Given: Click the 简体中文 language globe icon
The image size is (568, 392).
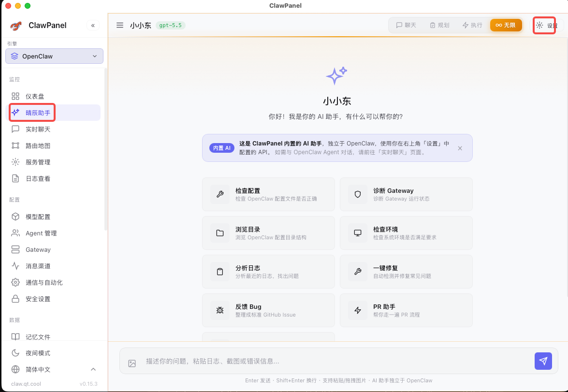Looking at the screenshot, I should [15, 370].
